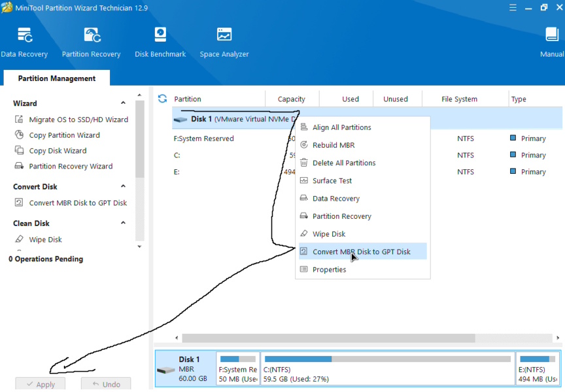
Task: Click horizontal scrollbar left arrow
Action: pyautogui.click(x=177, y=338)
